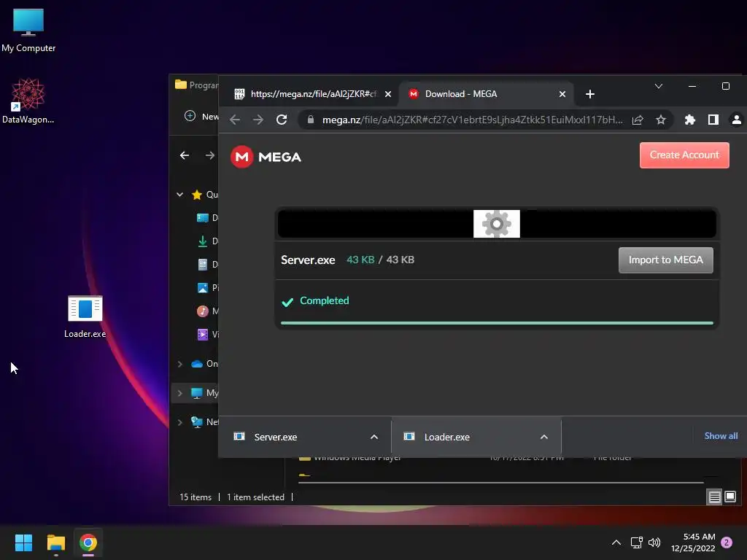Click Show all downloads link

tap(721, 436)
